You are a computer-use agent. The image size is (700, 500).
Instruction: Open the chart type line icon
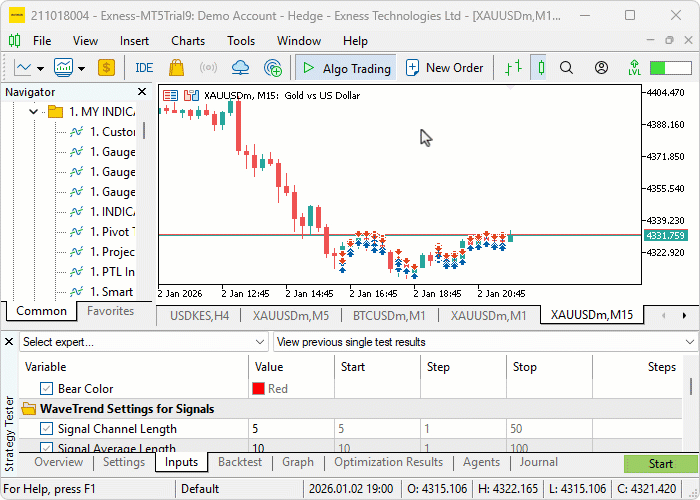tap(22, 68)
